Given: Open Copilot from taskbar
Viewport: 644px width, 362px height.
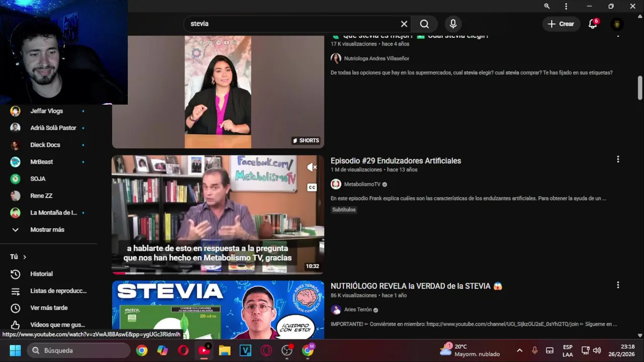Looking at the screenshot, I should click(163, 350).
